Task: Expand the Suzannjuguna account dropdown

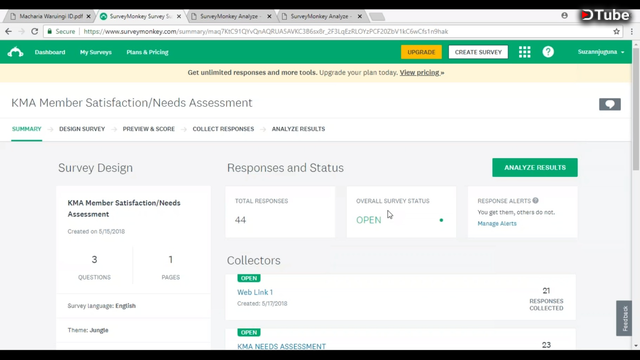Action: [601, 52]
